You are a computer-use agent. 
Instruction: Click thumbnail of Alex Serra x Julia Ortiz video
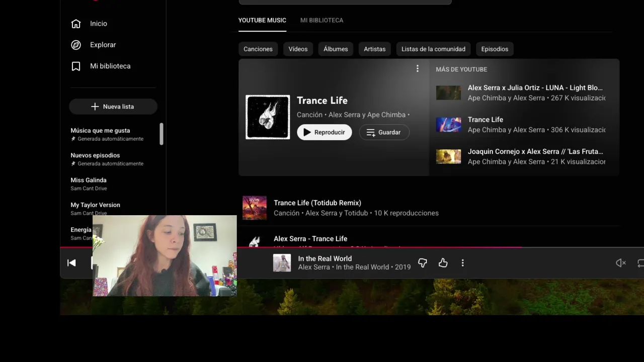448,93
